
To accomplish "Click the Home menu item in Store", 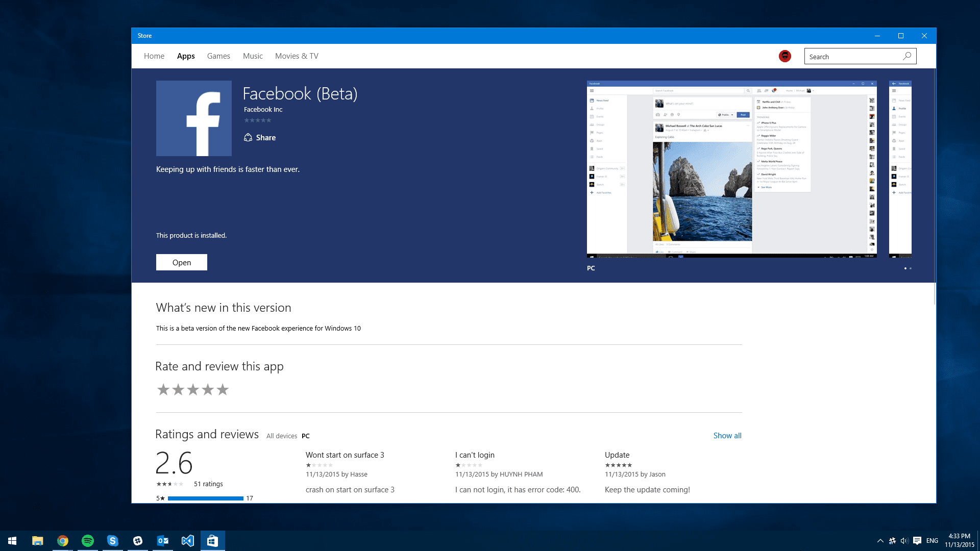I will click(x=154, y=56).
